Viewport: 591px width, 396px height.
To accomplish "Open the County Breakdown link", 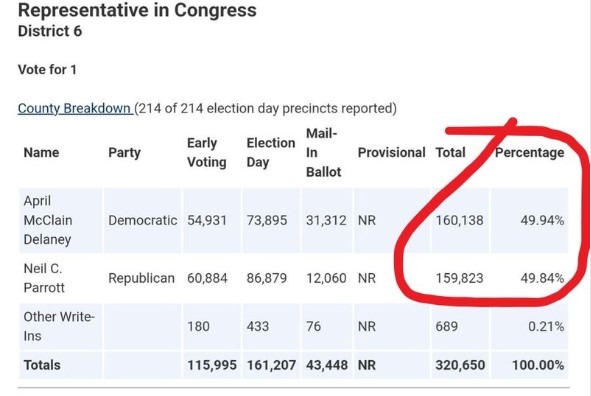I will 75,109.
